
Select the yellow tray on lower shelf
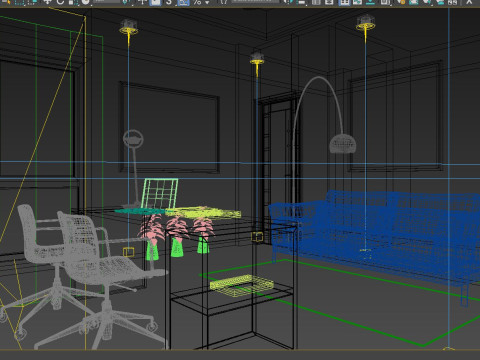(x=242, y=285)
